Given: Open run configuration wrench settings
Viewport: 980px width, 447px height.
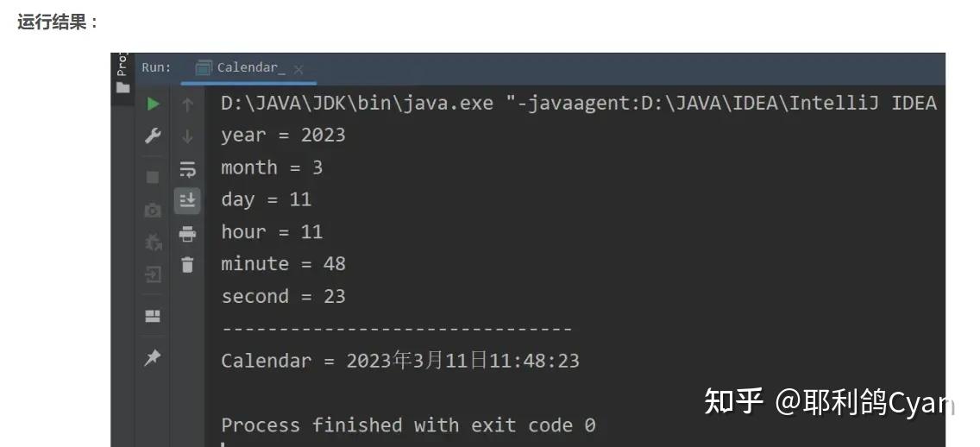Looking at the screenshot, I should (x=153, y=136).
